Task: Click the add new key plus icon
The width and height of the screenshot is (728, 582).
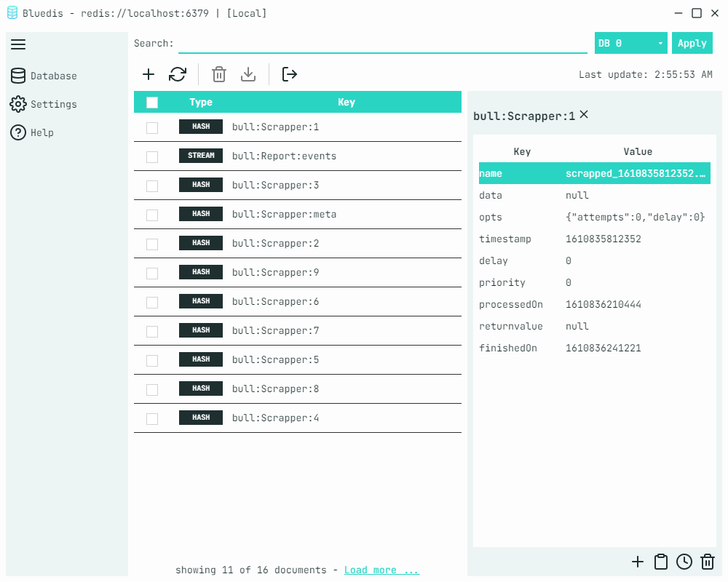Action: [149, 74]
